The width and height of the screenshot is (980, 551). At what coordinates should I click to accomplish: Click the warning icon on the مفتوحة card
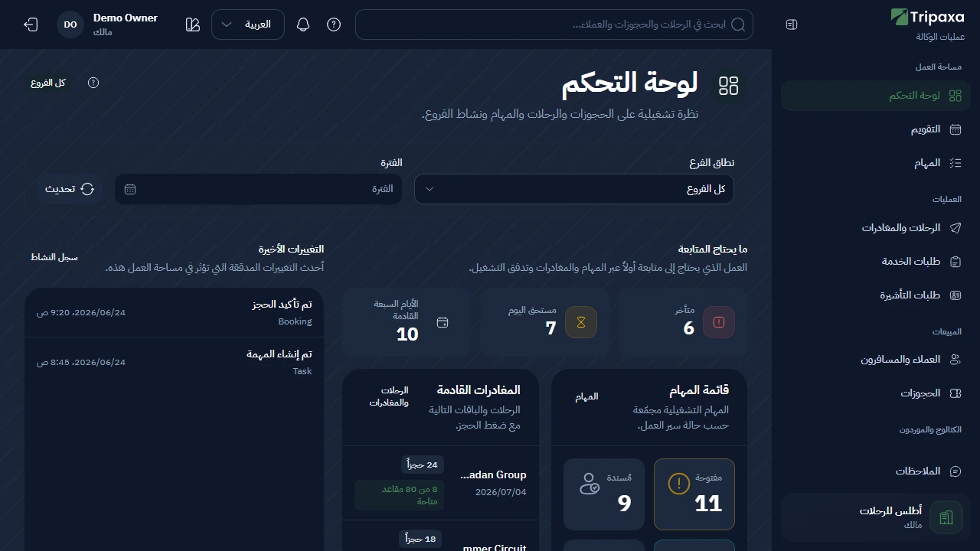(x=679, y=484)
